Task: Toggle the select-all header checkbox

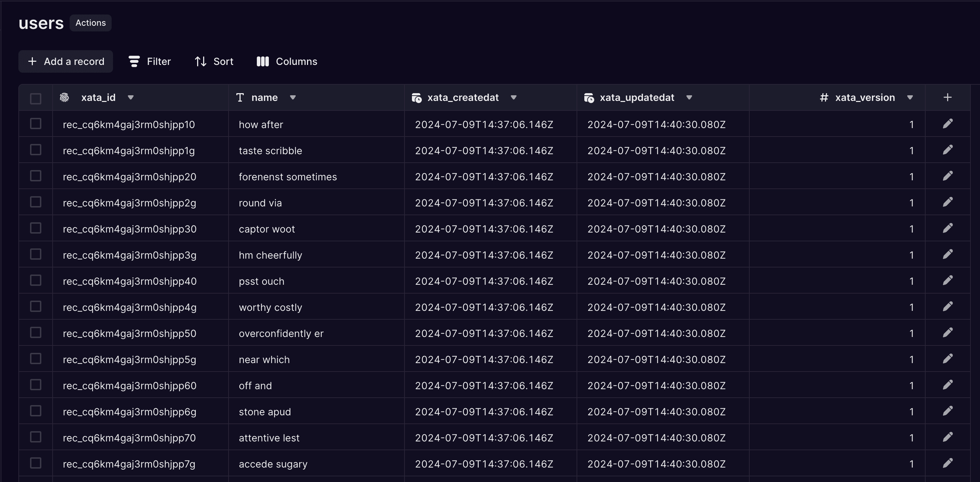Action: point(35,98)
